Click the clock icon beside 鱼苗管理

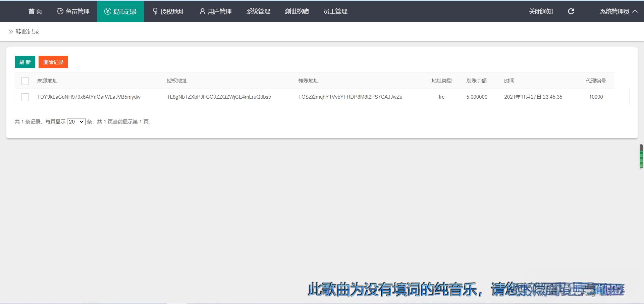click(60, 11)
